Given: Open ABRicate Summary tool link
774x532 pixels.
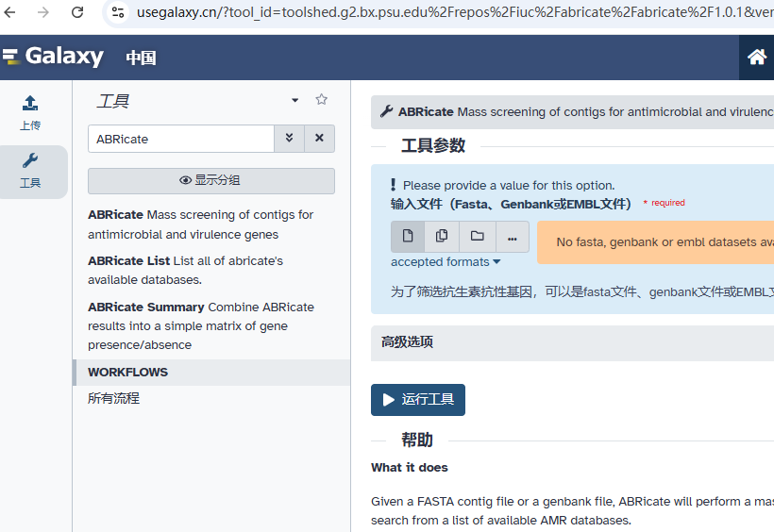Looking at the screenshot, I should click(x=201, y=325).
